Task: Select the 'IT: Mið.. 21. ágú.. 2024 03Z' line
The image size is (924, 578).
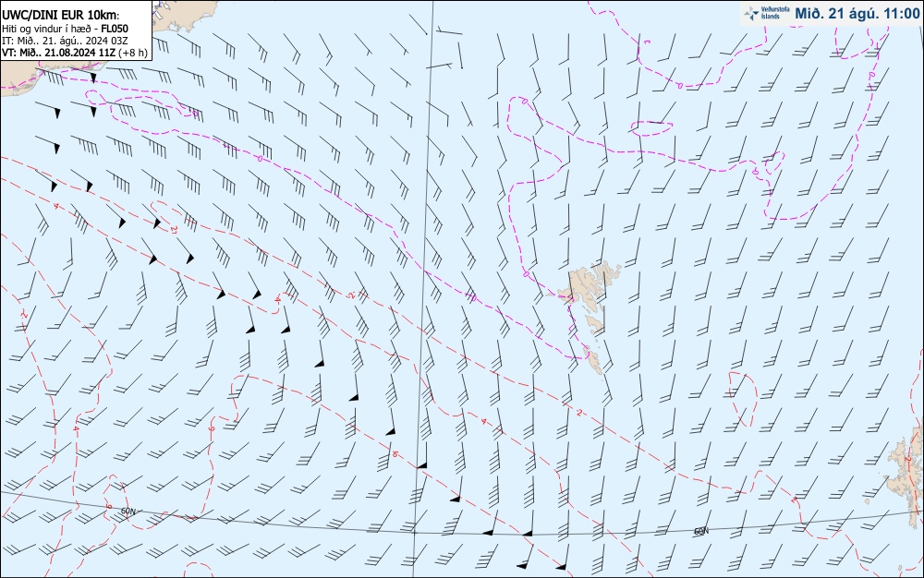Action: point(65,41)
